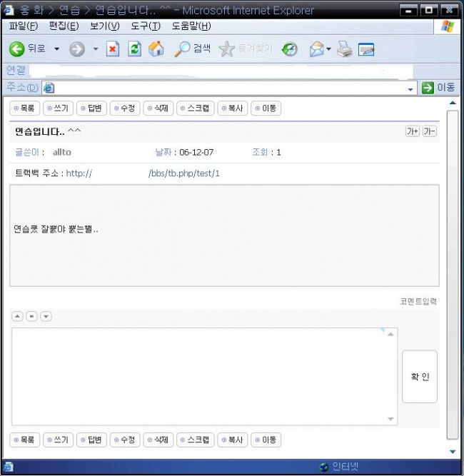This screenshot has height=476, width=464.
Task: Click the 이동 Go button
Action: [x=438, y=88]
